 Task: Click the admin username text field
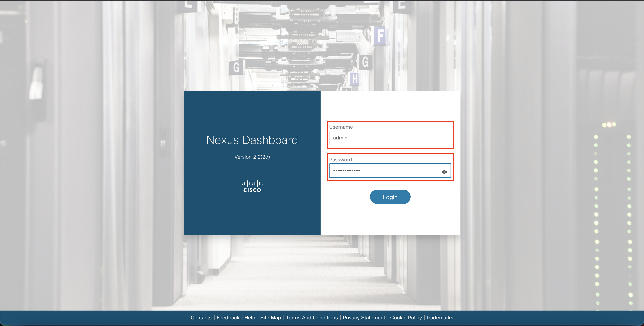[x=390, y=138]
